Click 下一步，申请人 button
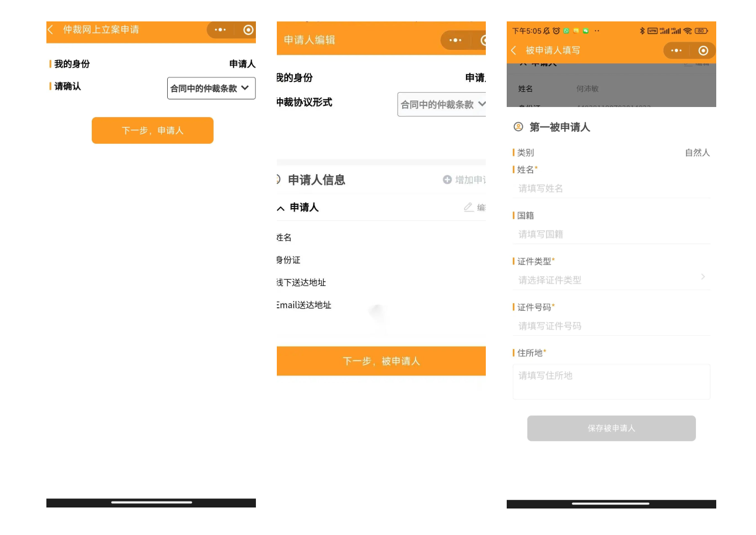 click(152, 130)
